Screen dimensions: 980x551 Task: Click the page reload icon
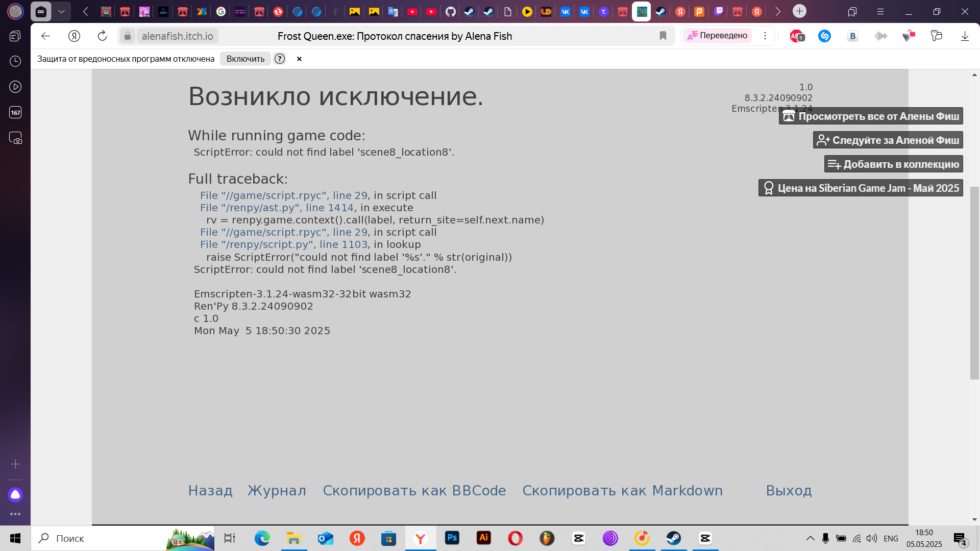point(102,36)
